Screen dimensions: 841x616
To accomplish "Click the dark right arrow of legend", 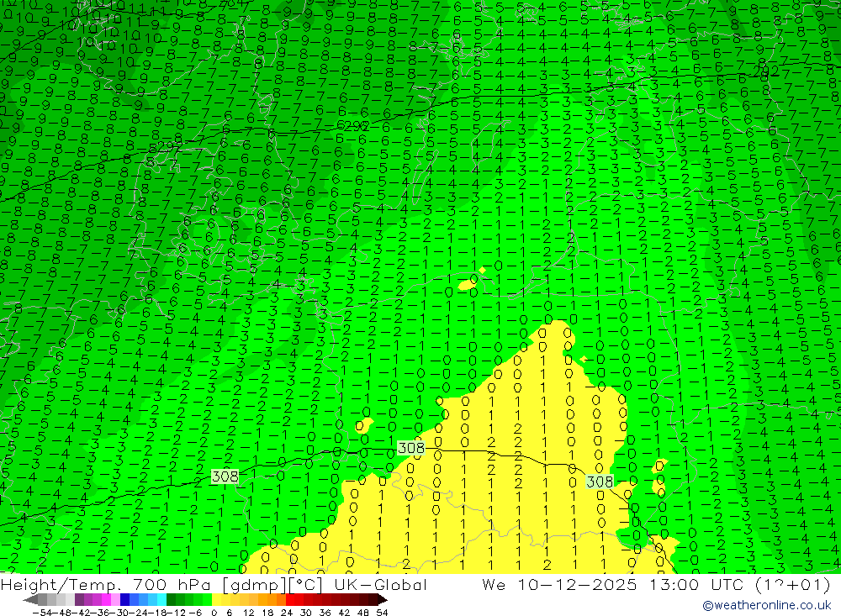I will point(383,599).
